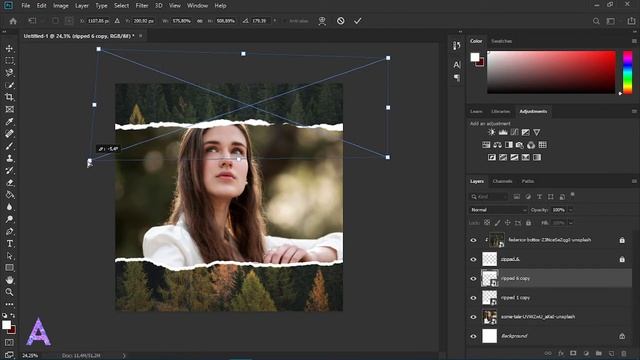
Task: Select the Eyedropper tool
Action: pyautogui.click(x=9, y=122)
